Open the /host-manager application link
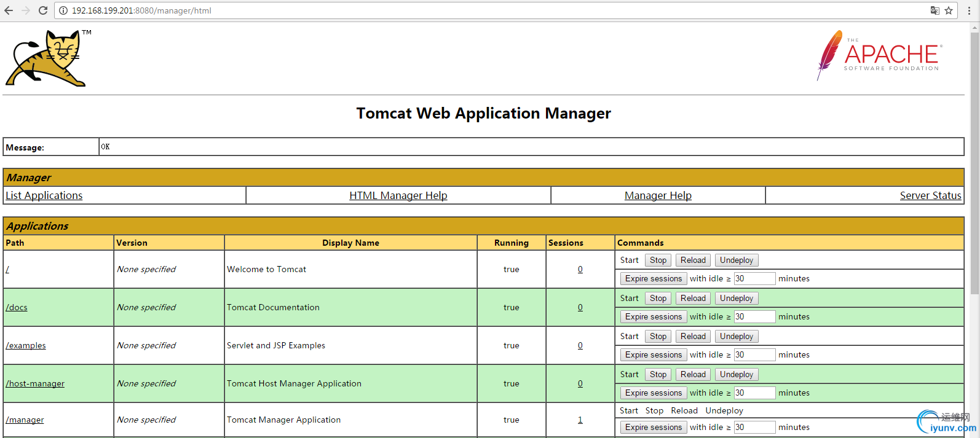 pos(35,383)
